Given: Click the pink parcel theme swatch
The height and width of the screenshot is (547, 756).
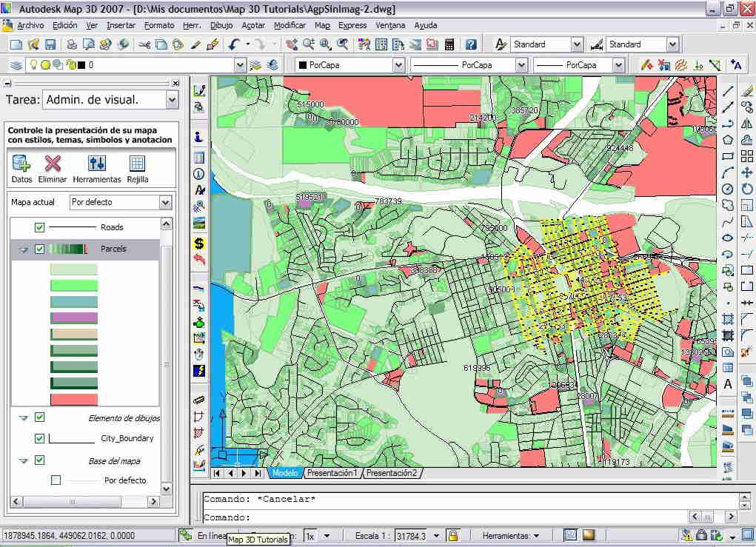Looking at the screenshot, I should [x=73, y=399].
